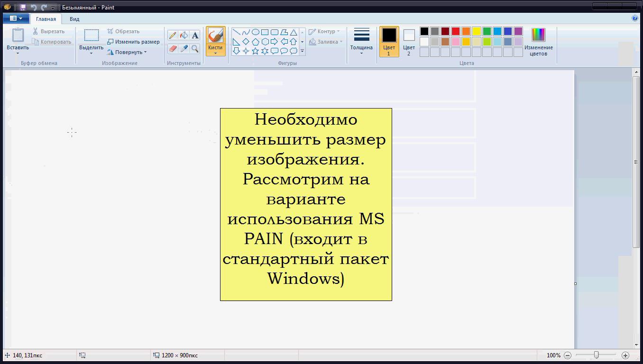Choose the Triangle shape
The width and height of the screenshot is (643, 364).
tap(294, 32)
